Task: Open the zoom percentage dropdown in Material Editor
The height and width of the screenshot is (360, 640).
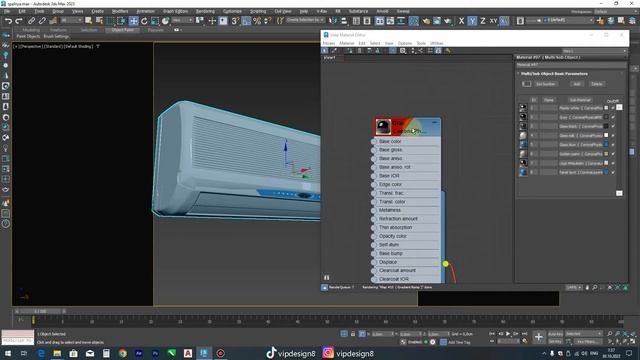Action: [x=573, y=287]
